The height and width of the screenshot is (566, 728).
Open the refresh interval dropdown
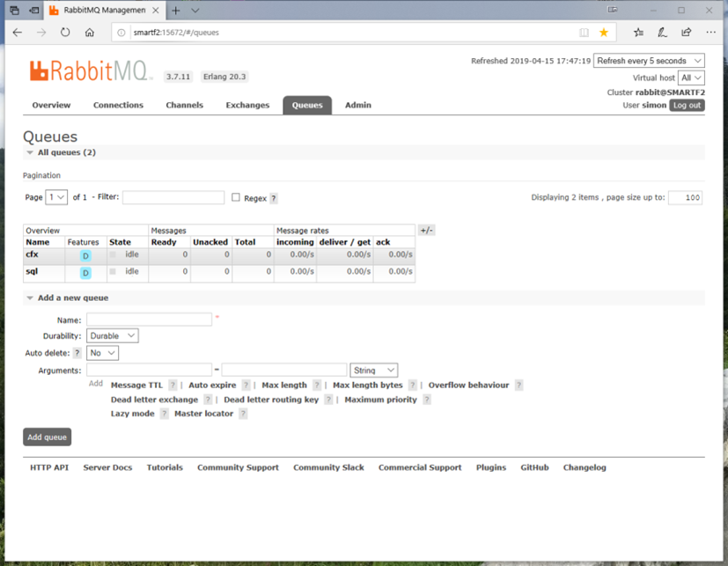click(649, 61)
